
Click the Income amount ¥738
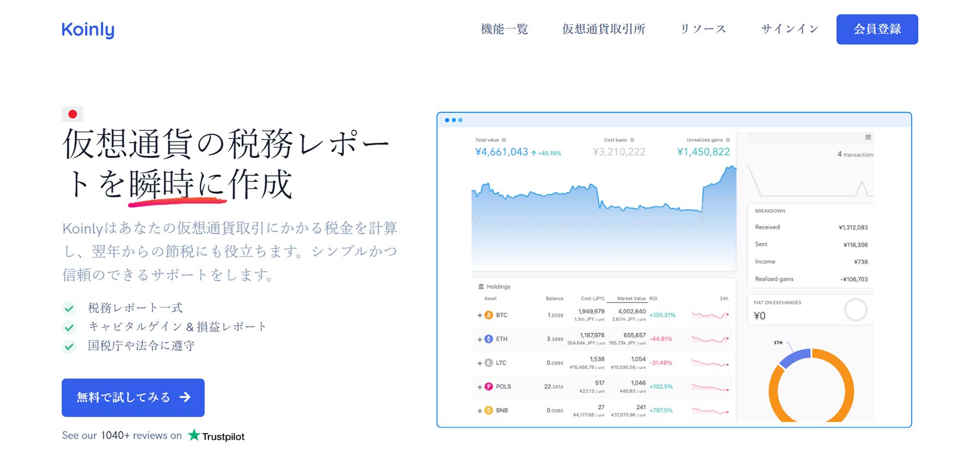click(861, 262)
